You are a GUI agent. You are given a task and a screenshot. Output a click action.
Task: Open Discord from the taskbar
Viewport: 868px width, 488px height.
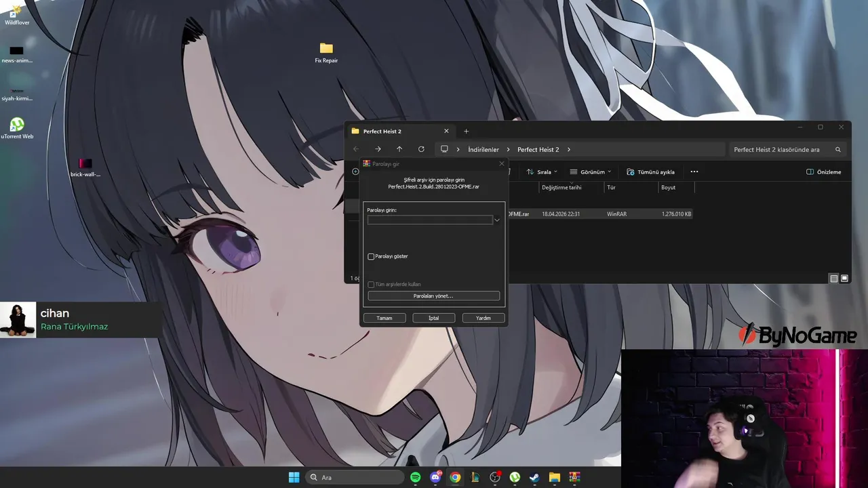pos(435,477)
